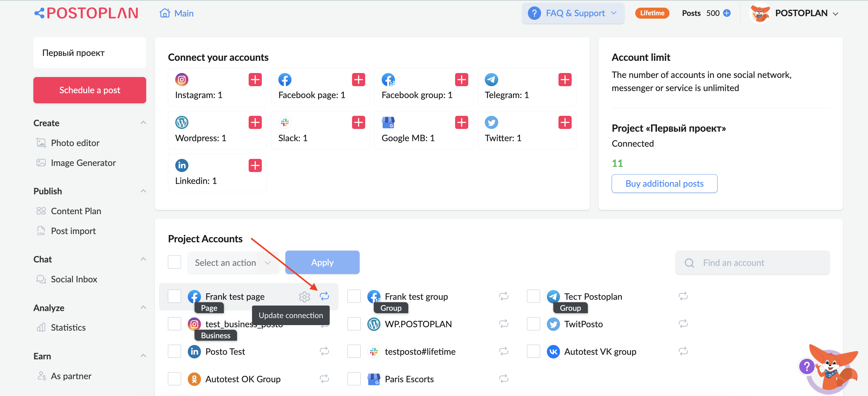
Task: Click the blue plus next to Posts 500
Action: click(x=727, y=13)
